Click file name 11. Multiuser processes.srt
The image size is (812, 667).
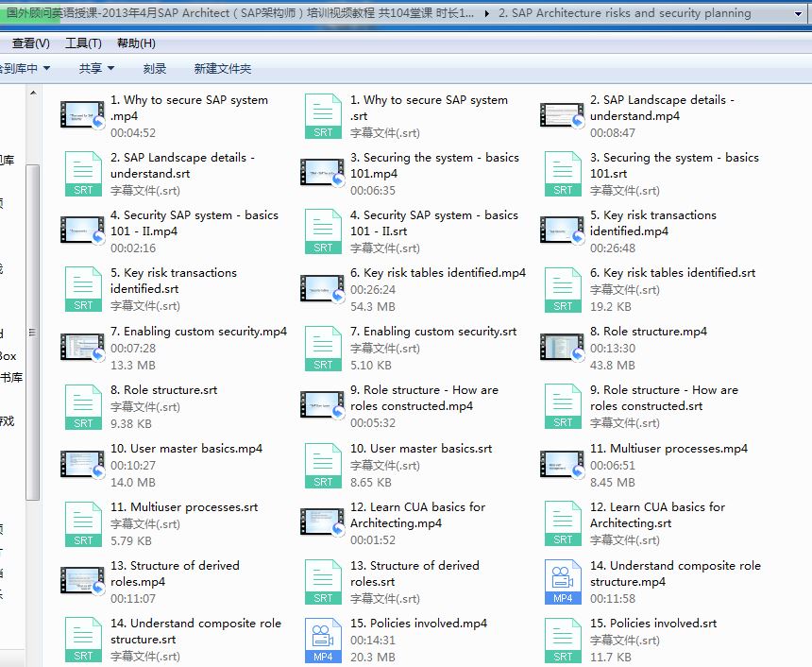(x=184, y=506)
